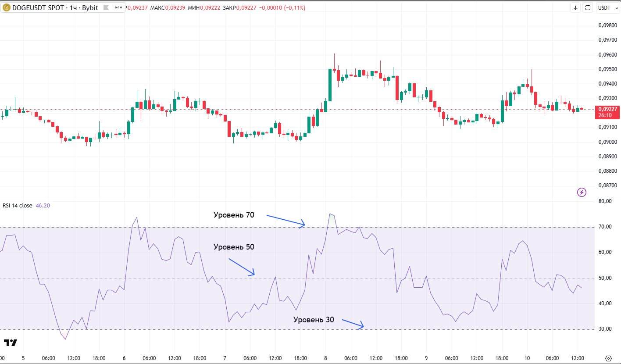This screenshot has width=621, height=364.
Task: Click the 0,09800 price scale label
Action: pyautogui.click(x=607, y=25)
